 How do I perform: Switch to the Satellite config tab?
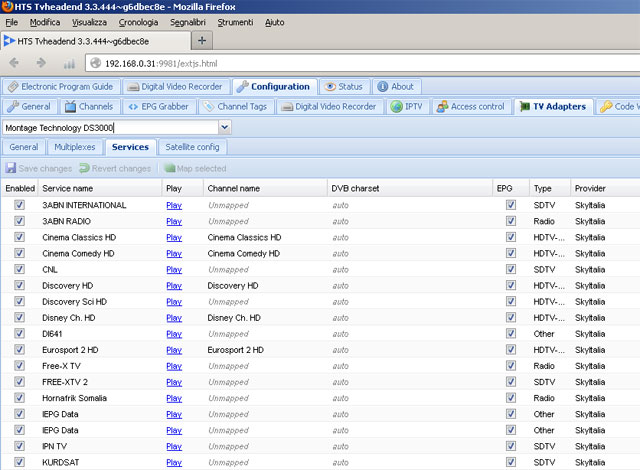tap(192, 147)
